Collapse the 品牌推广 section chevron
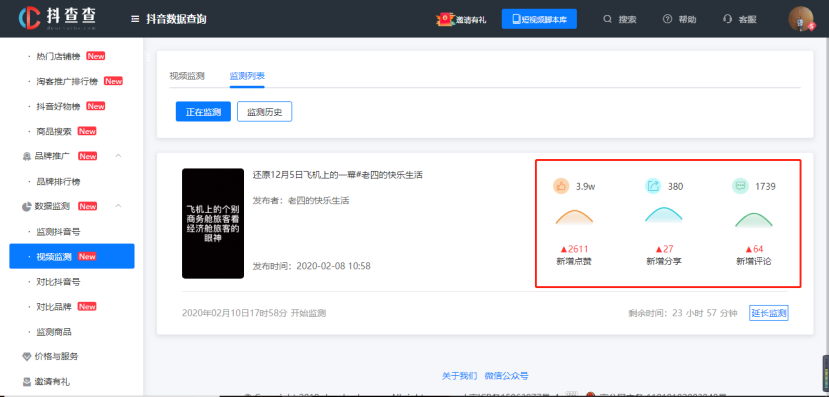829x397 pixels. click(x=118, y=156)
